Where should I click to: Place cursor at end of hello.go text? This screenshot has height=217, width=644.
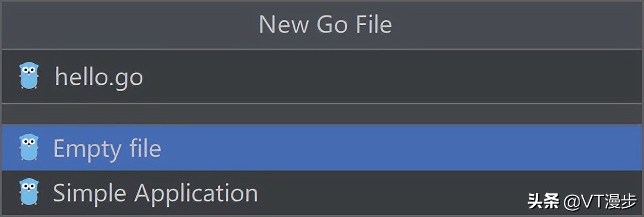[144, 77]
